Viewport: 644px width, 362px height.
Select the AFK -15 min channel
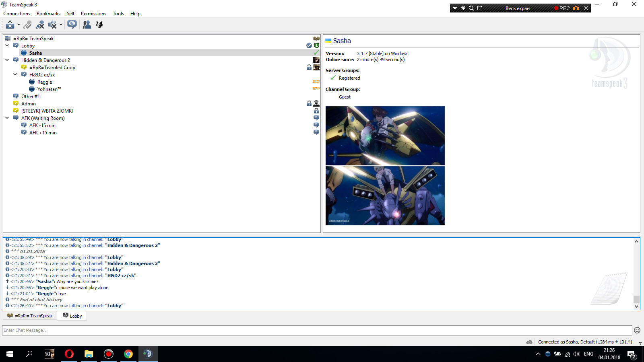(42, 125)
